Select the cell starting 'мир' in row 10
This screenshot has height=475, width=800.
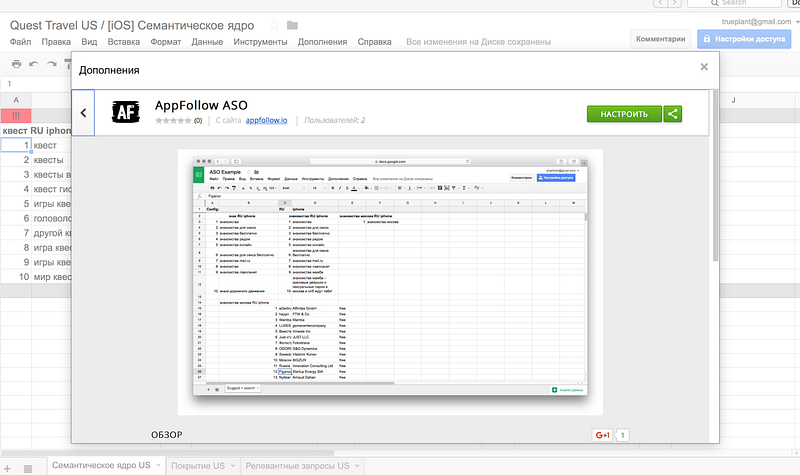[x=52, y=277]
